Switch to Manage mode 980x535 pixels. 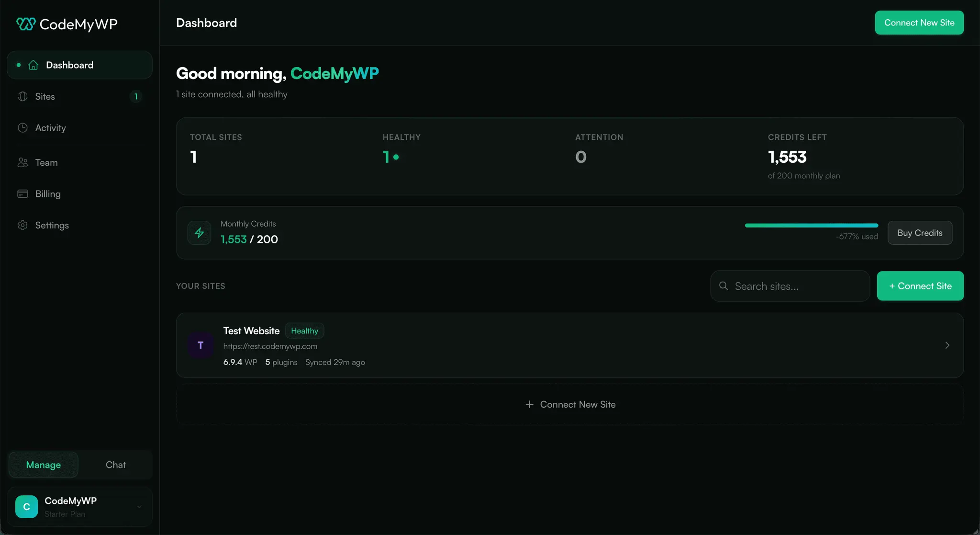44,465
